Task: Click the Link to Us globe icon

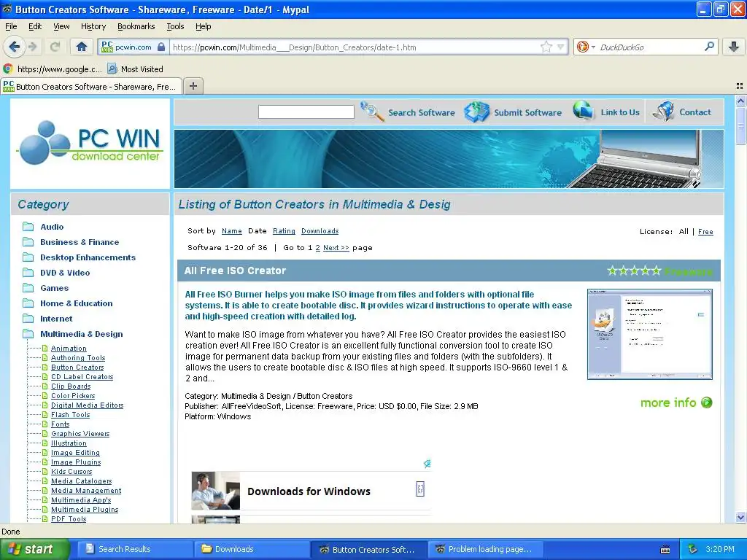Action: (583, 111)
